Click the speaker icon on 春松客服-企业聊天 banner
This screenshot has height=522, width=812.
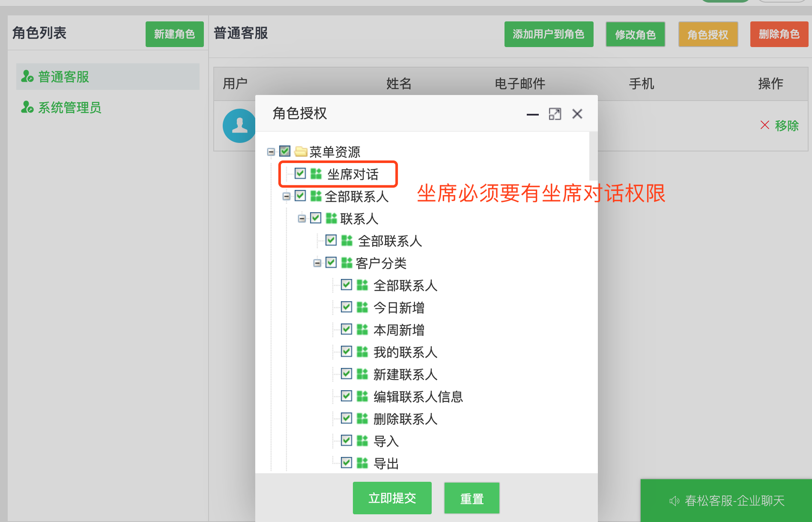(674, 501)
